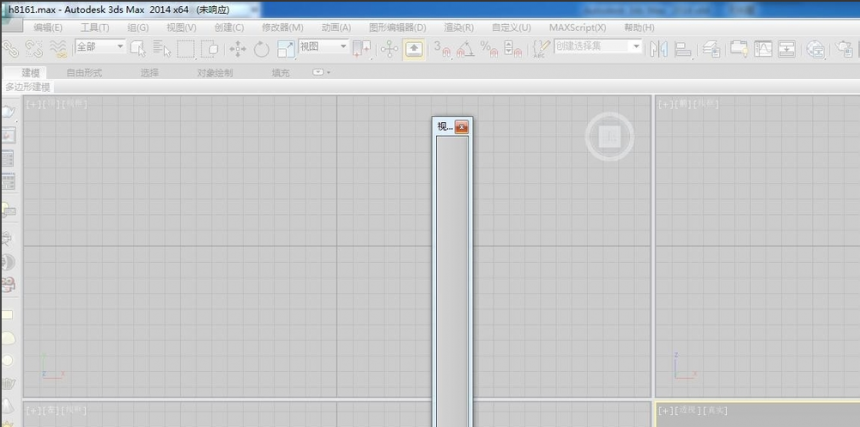This screenshot has width=860, height=427.
Task: Click the ViewCube in the top viewport
Action: [x=610, y=136]
